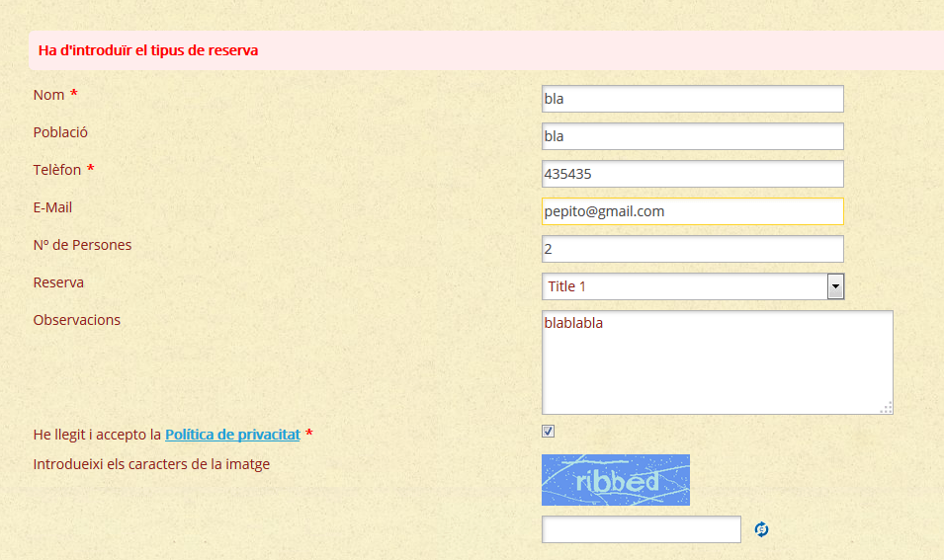This screenshot has width=944, height=560.
Task: Click the 'Observacions' label text
Action: (77, 320)
